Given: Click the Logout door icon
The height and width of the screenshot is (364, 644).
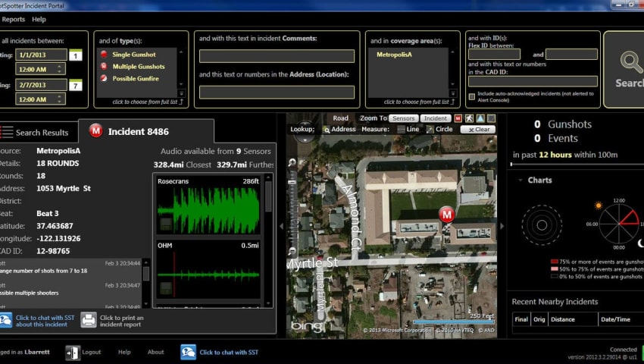Looking at the screenshot, I should [72, 353].
